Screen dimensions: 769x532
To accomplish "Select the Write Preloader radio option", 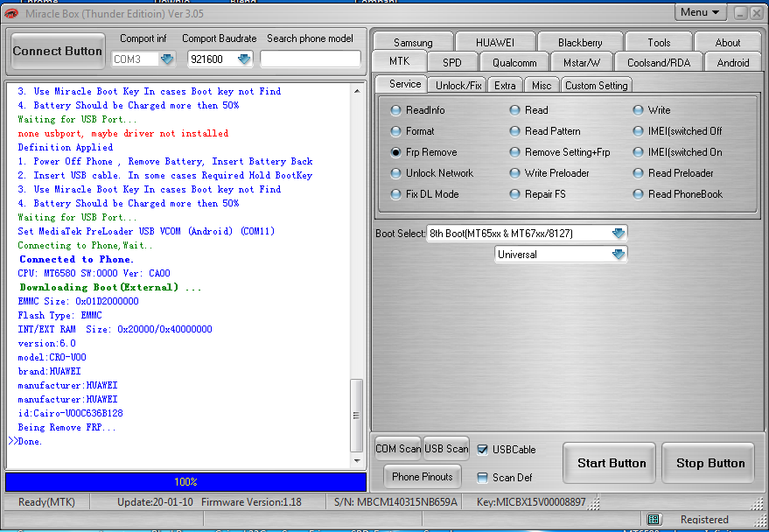I will [x=514, y=173].
